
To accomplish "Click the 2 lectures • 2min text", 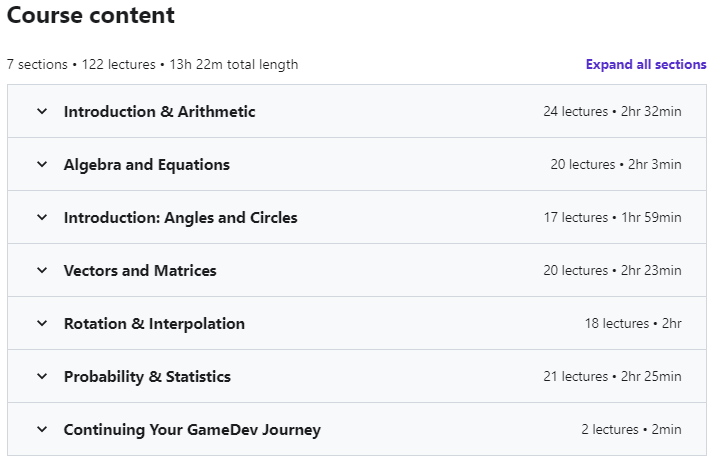I will pyautogui.click(x=631, y=430).
